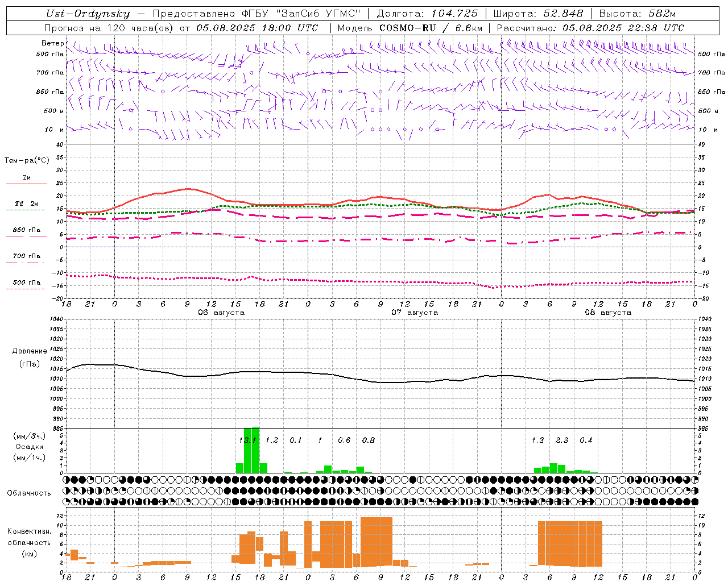
Task: Click the 1.3 precipitation total value
Action: (537, 440)
